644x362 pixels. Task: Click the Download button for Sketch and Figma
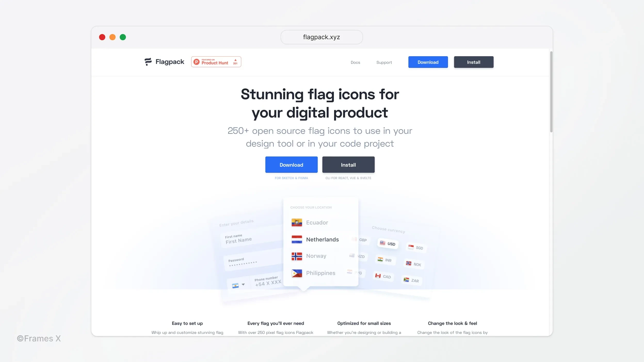point(291,164)
